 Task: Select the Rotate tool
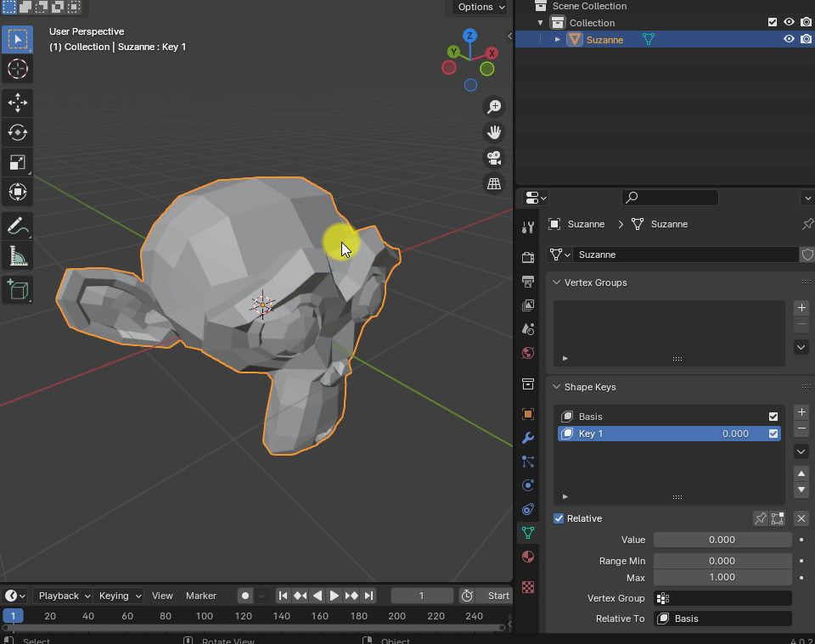tap(17, 132)
